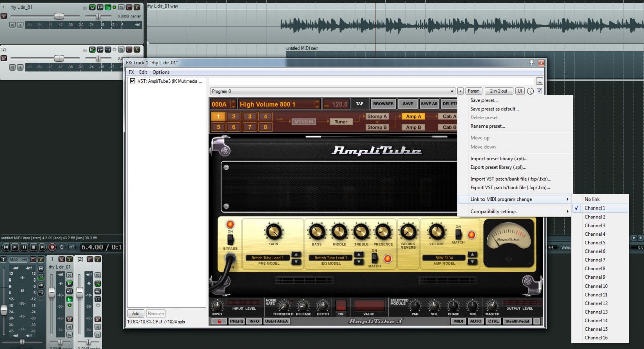The width and height of the screenshot is (644, 349).
Task: Go to project start in transport
Action: 6,247
